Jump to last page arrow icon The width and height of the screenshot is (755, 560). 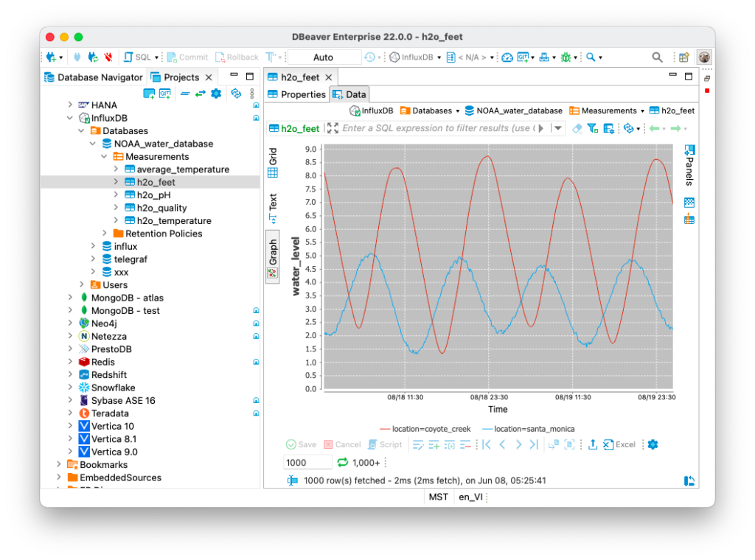534,444
